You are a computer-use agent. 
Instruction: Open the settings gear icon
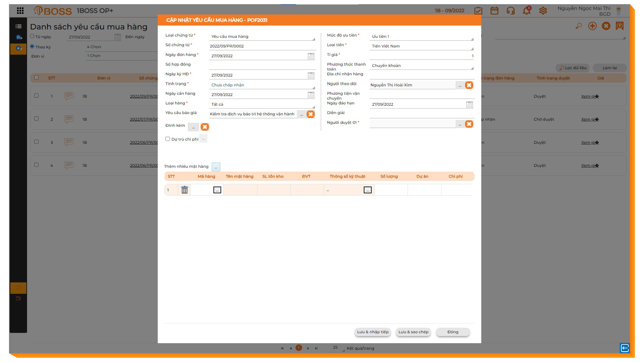pos(543,11)
